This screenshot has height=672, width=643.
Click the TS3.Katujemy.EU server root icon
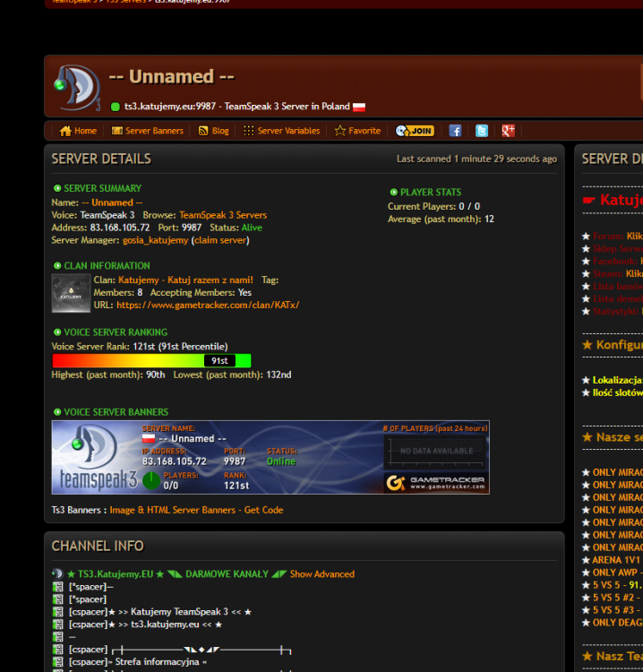(x=57, y=573)
